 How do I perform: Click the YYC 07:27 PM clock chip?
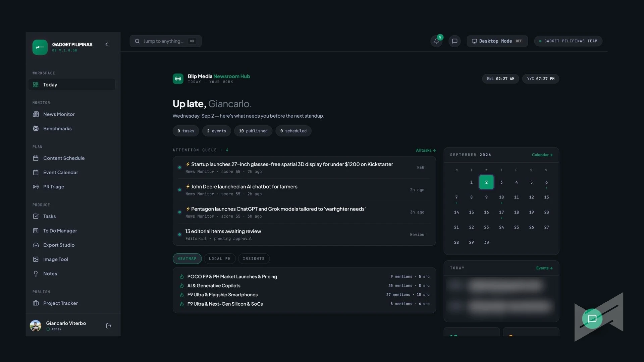(x=541, y=79)
